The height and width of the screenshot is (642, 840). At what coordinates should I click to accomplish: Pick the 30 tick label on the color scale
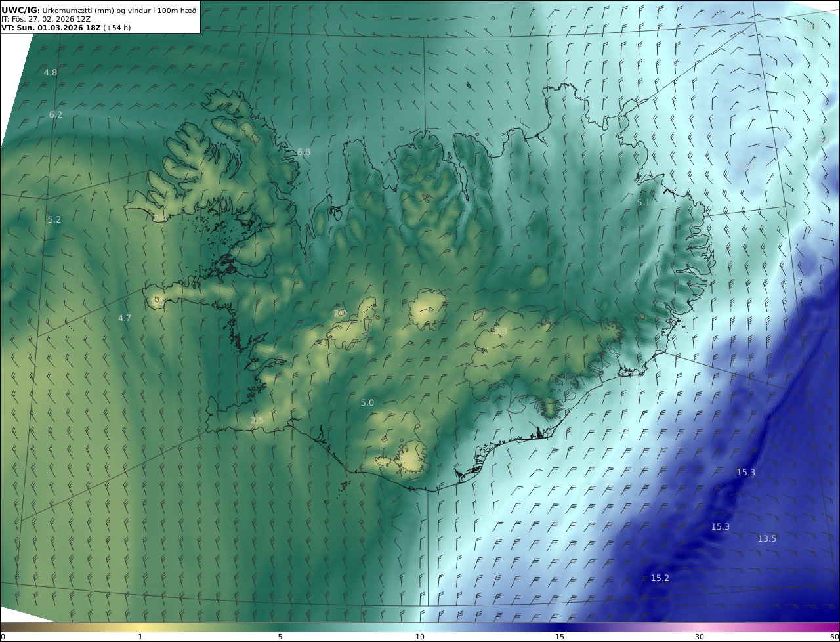(700, 637)
